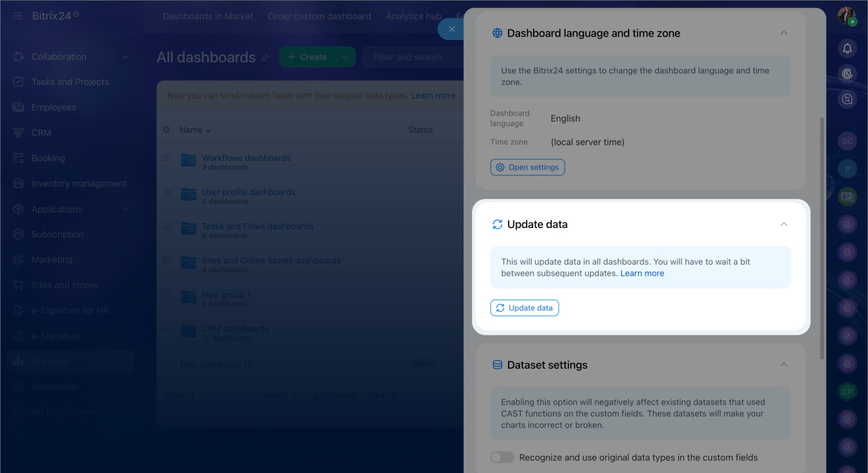Click the user profile avatar
This screenshot has width=868, height=473.
click(846, 16)
